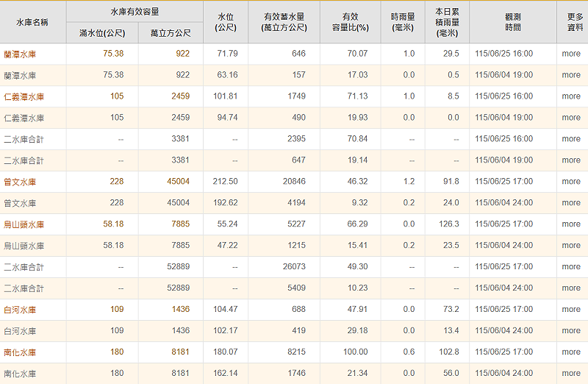This screenshot has width=588, height=384.
Task: Click more for 仁義潭水庫 at 115/06/04 19:00
Action: coord(571,118)
